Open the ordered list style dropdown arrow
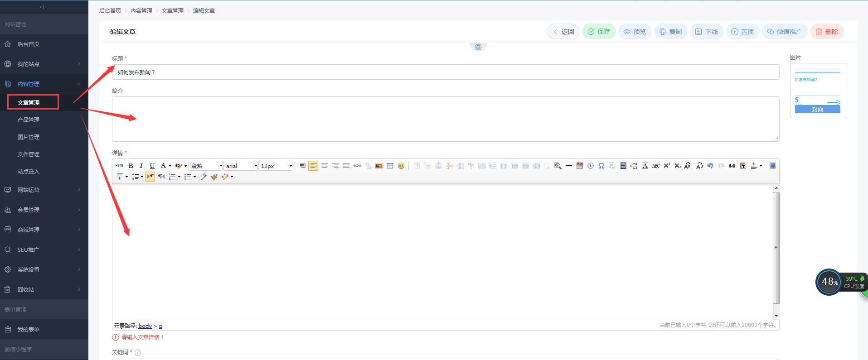 pos(179,177)
